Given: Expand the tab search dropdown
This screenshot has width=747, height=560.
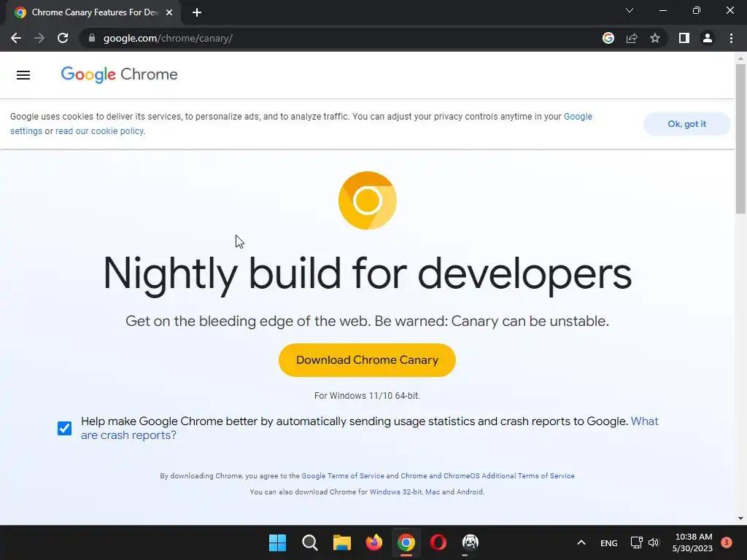Looking at the screenshot, I should click(630, 10).
